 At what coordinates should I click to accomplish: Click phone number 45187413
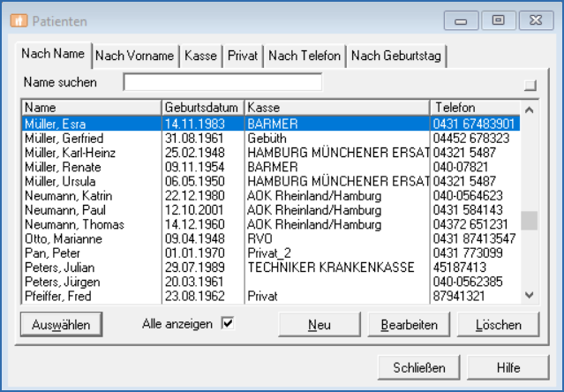coord(460,268)
